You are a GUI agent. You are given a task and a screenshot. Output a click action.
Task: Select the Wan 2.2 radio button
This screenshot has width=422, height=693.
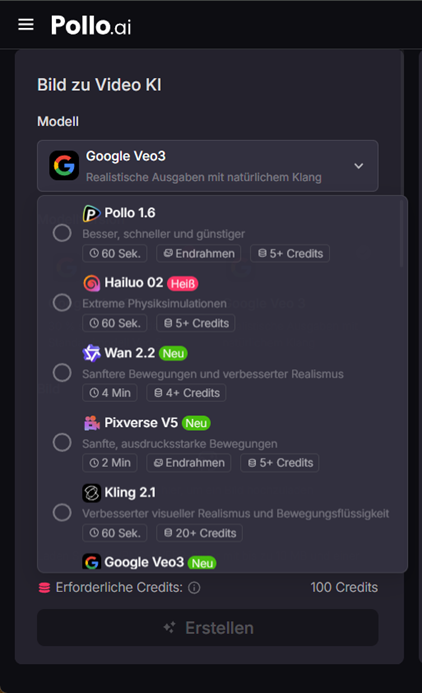tap(62, 373)
